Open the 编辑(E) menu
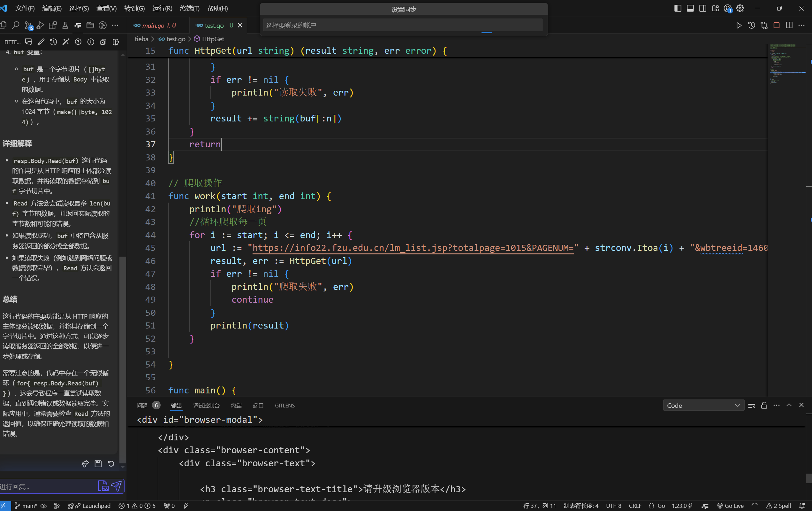812x511 pixels. [x=52, y=8]
